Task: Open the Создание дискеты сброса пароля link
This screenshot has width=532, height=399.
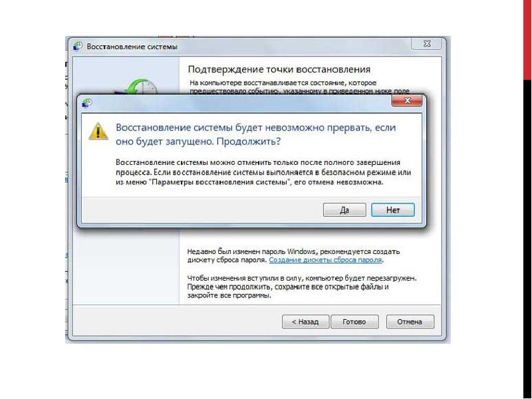Action: [325, 260]
